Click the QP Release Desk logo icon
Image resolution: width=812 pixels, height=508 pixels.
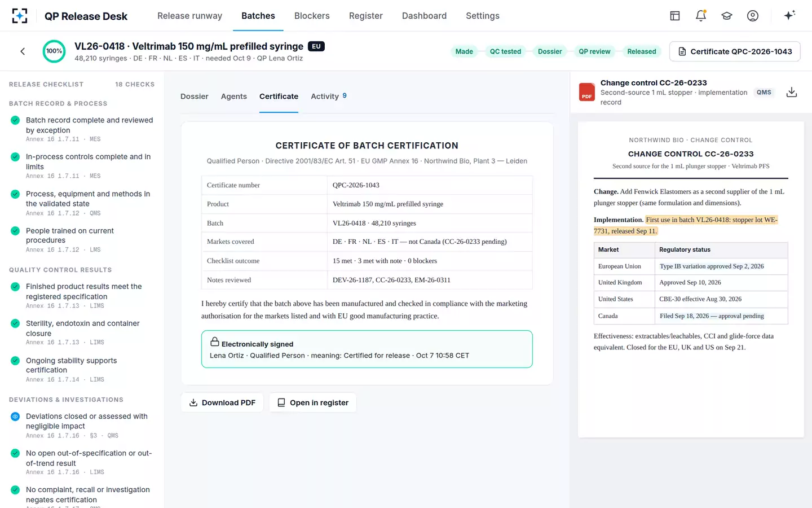[x=20, y=16]
